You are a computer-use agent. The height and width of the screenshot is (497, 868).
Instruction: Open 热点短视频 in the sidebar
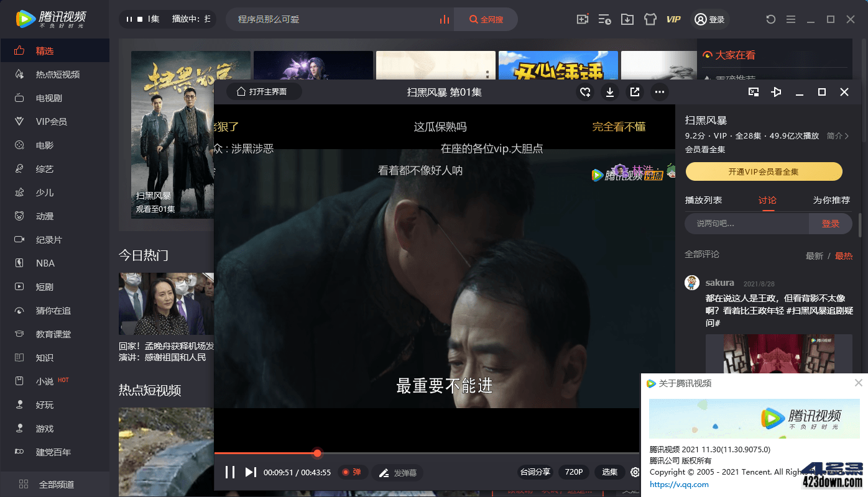[55, 75]
